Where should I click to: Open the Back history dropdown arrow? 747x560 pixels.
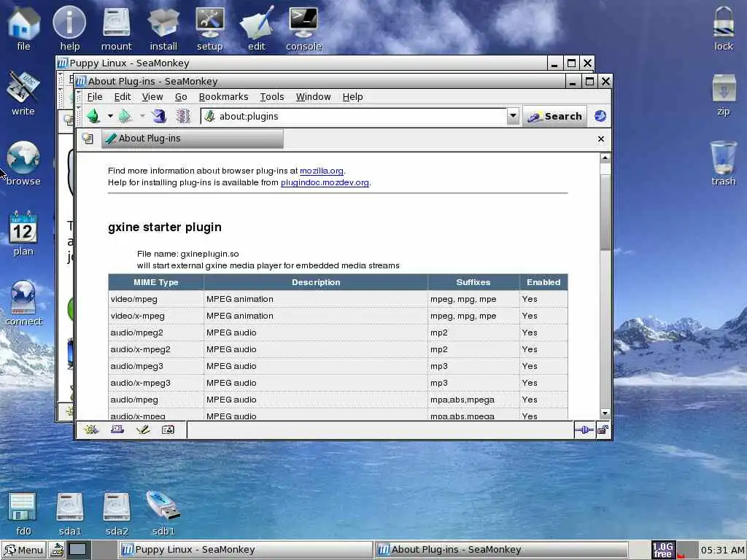click(x=110, y=116)
